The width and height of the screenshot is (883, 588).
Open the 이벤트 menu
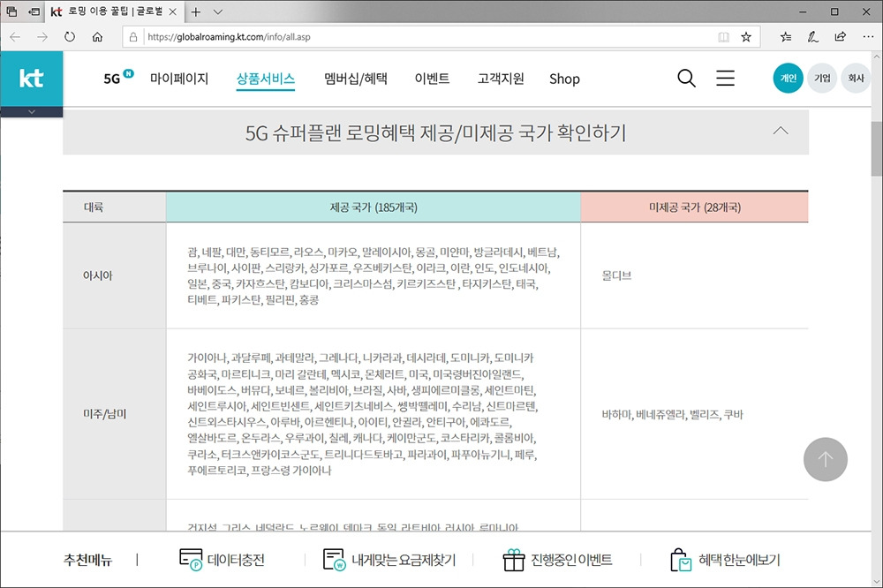(432, 79)
